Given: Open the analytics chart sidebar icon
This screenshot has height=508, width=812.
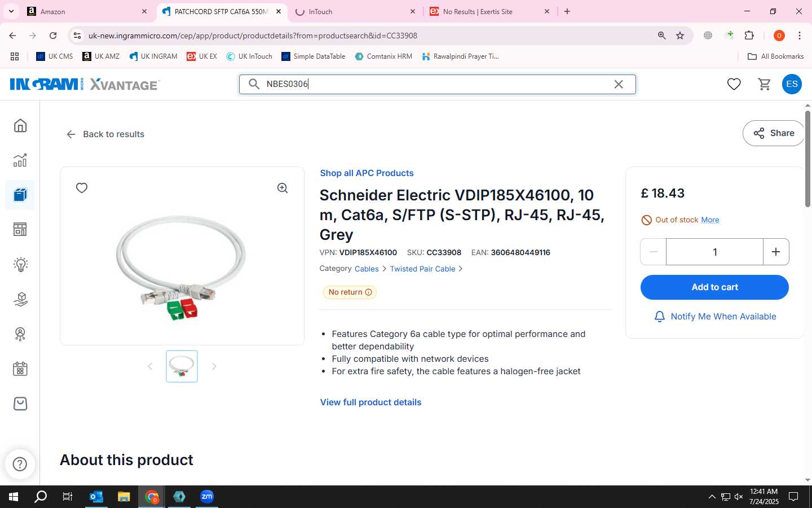Looking at the screenshot, I should 20,160.
